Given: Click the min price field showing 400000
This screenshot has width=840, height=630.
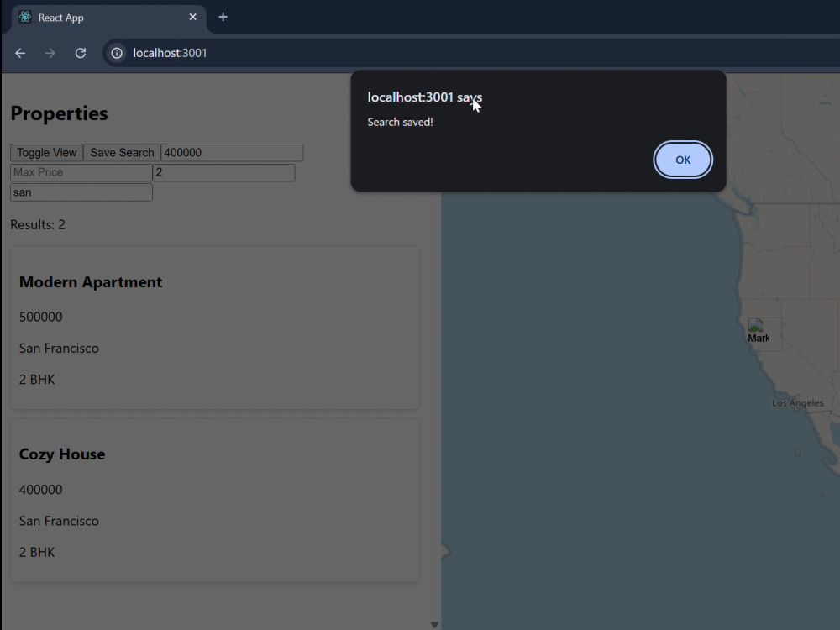Looking at the screenshot, I should point(233,153).
